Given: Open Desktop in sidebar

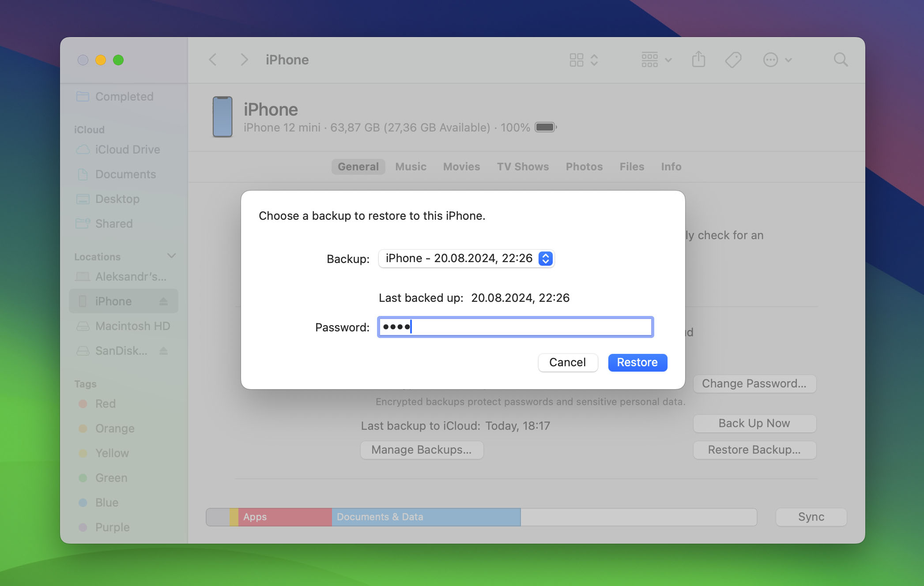Looking at the screenshot, I should point(124,199).
